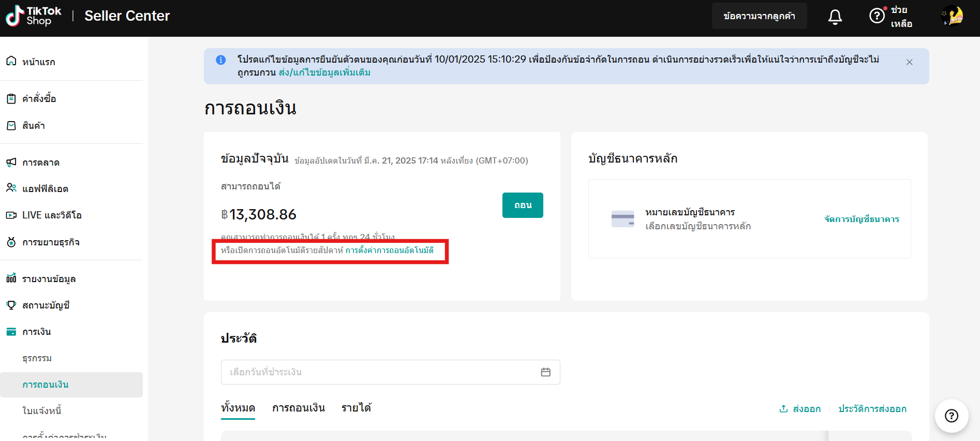Open the profile avatar menu
Image resolution: width=980 pixels, height=441 pixels.
click(x=952, y=16)
